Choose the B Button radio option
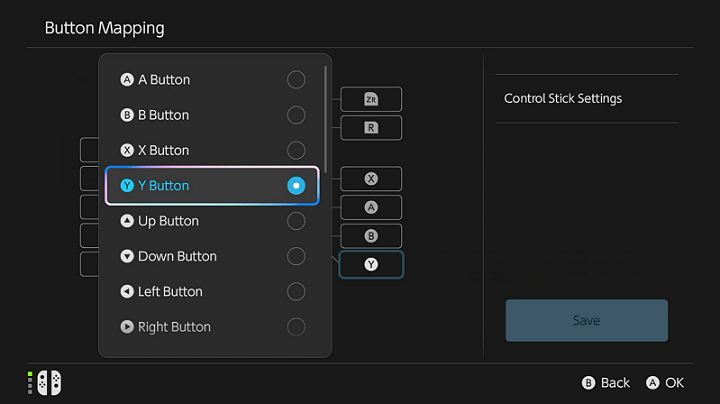This screenshot has width=720, height=404. point(296,115)
